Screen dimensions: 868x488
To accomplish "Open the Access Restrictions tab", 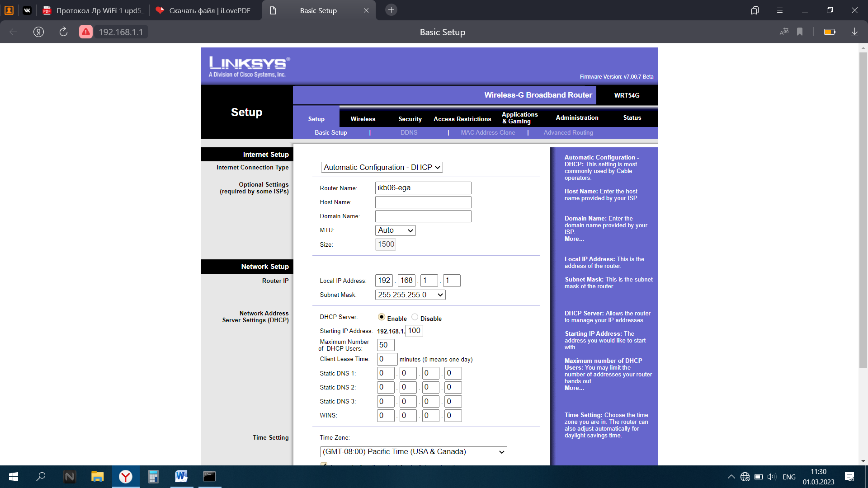I will (462, 119).
